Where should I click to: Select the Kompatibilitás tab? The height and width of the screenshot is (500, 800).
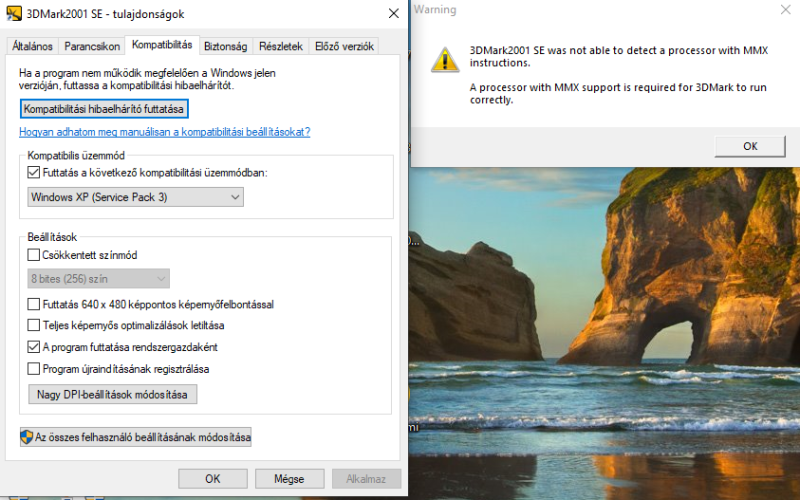[x=162, y=44]
